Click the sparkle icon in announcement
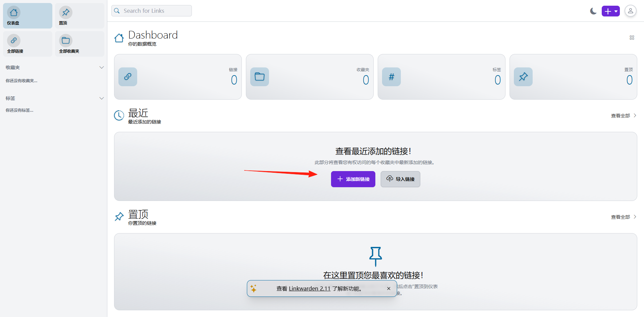The image size is (644, 317). tap(254, 288)
